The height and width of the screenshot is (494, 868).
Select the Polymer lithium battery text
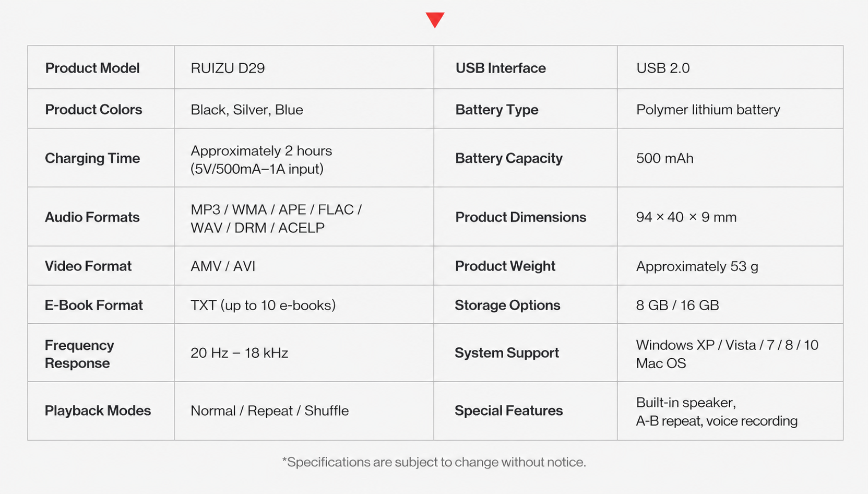click(x=708, y=110)
